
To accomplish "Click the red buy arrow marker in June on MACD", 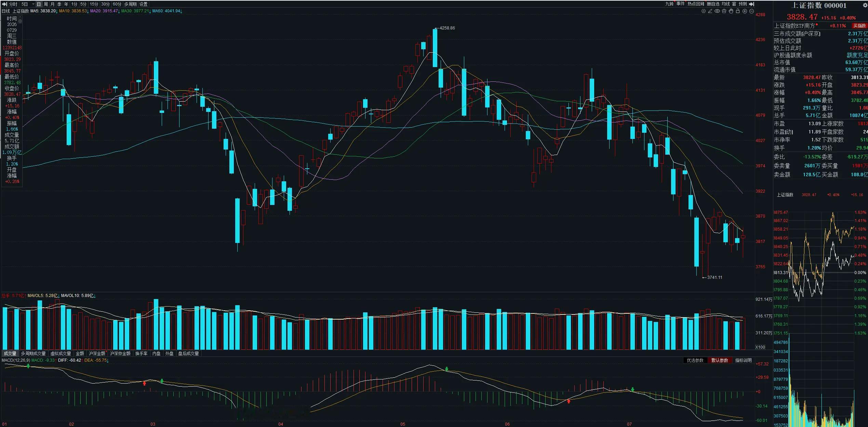I will pyautogui.click(x=569, y=401).
